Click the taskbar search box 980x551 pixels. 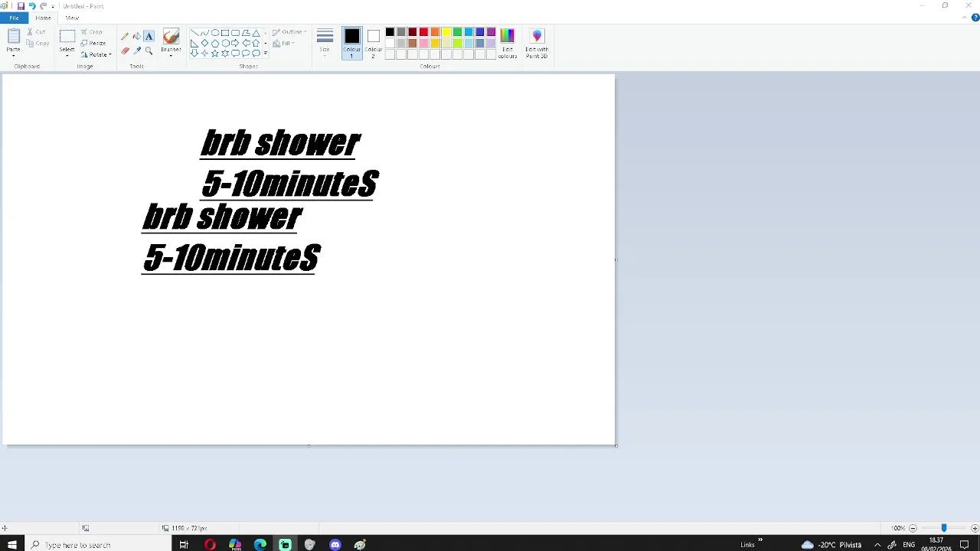tap(98, 545)
